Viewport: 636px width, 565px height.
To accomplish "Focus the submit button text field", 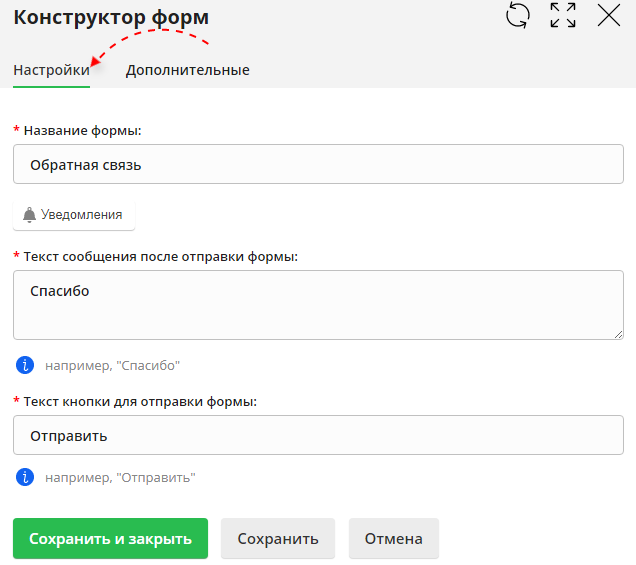I will [x=318, y=436].
